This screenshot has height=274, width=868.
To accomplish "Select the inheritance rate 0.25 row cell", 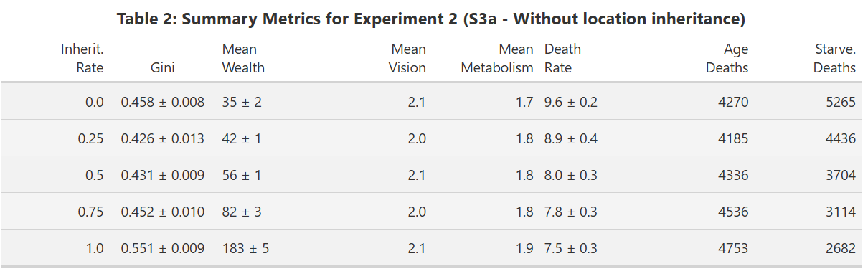I will pos(90,138).
